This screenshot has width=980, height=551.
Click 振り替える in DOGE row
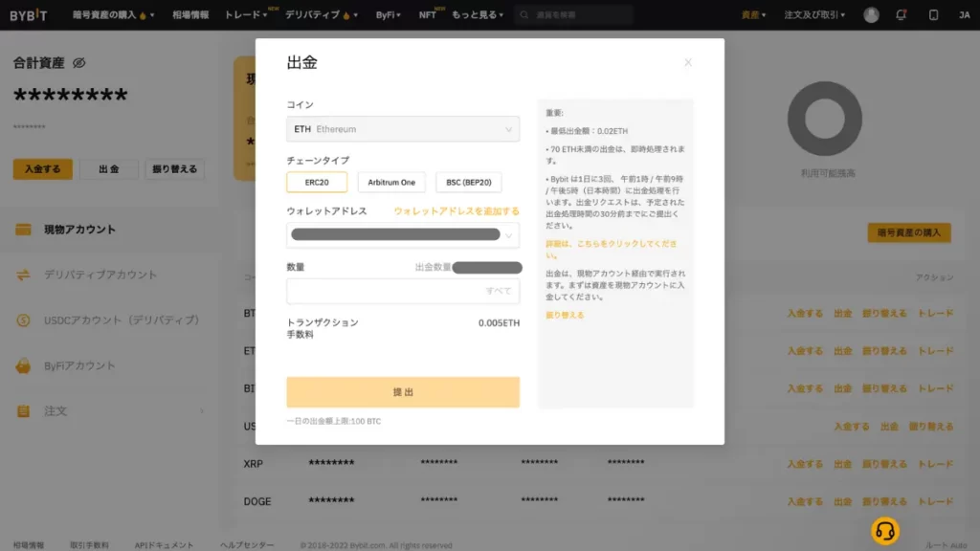(884, 501)
